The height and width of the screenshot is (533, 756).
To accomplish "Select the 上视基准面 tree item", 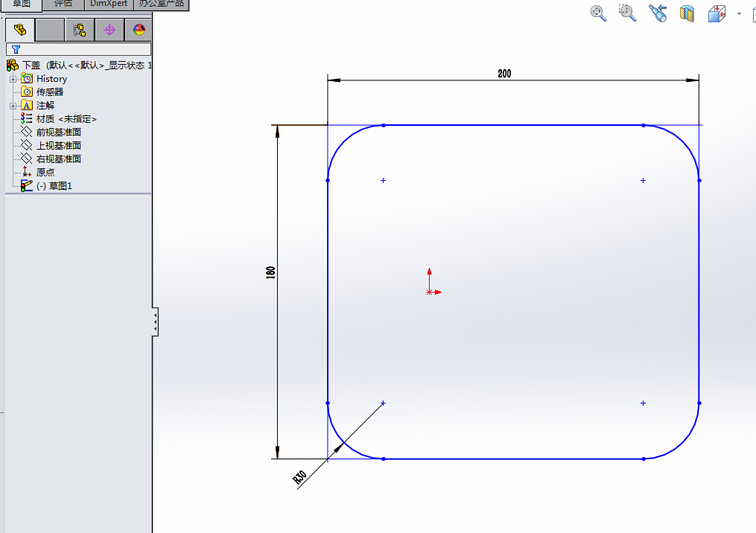I will click(x=59, y=145).
